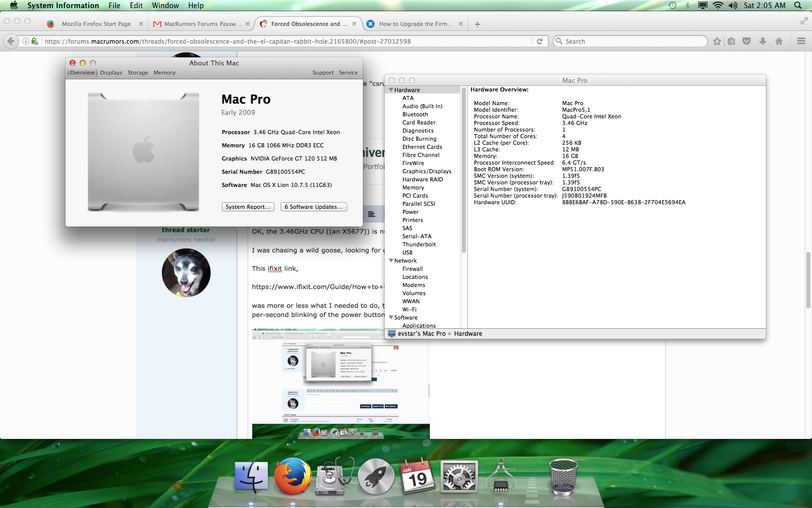This screenshot has width=812, height=508.
Task: Click the Firefox page vertical scrollbar
Action: point(808,279)
